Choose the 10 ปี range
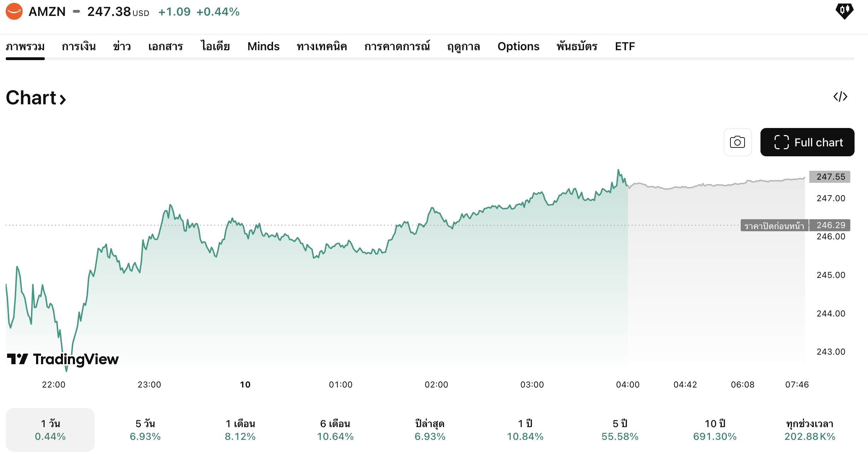The height and width of the screenshot is (454, 868). coord(715,430)
